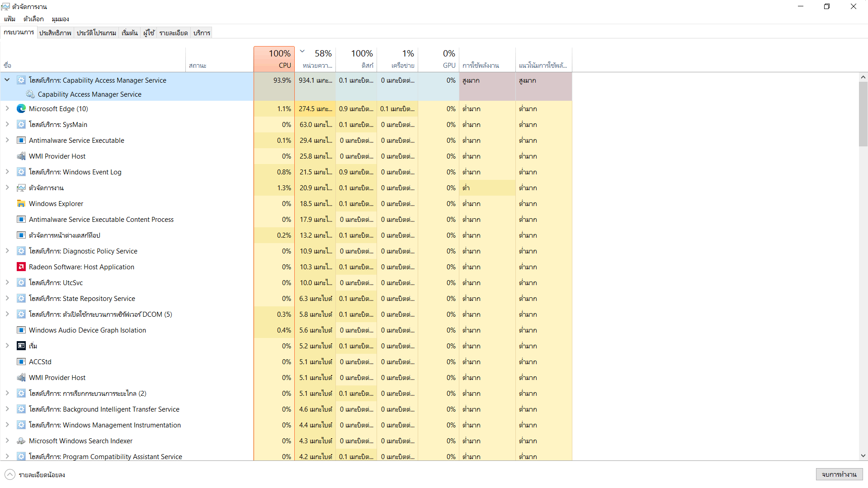
Task: Collapse the Capability Access Manager Service group
Action: pyautogui.click(x=7, y=80)
